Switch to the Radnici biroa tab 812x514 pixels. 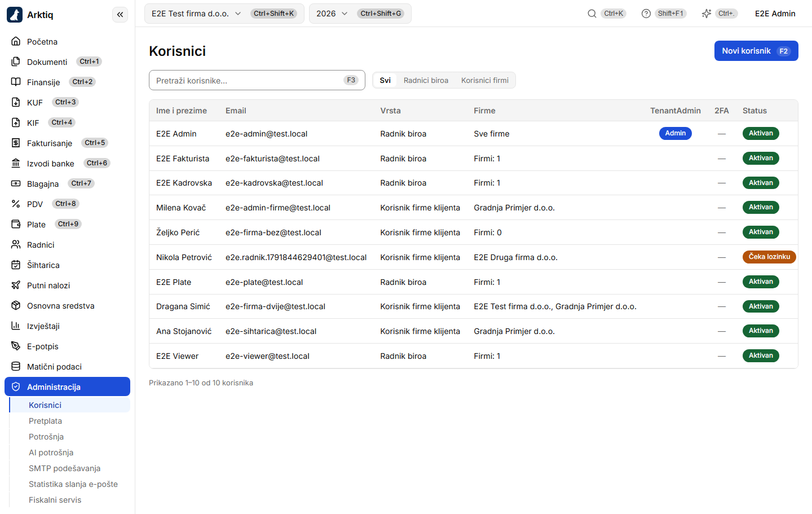coord(426,80)
